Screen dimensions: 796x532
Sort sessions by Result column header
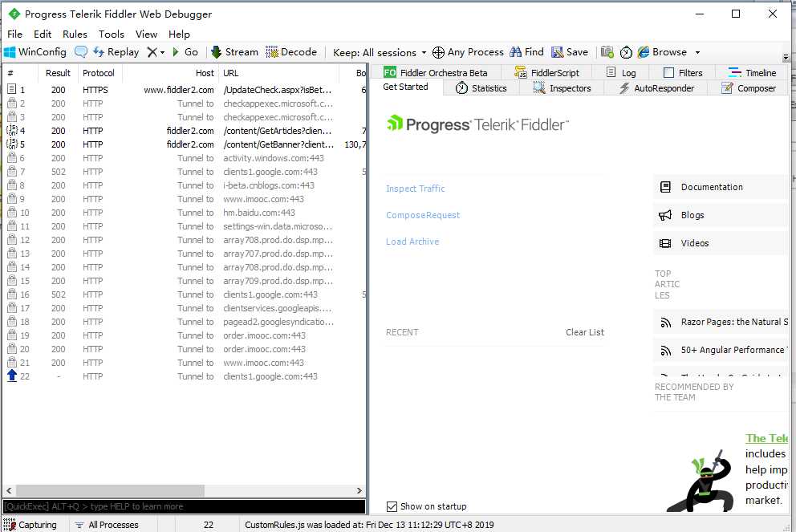pos(58,73)
